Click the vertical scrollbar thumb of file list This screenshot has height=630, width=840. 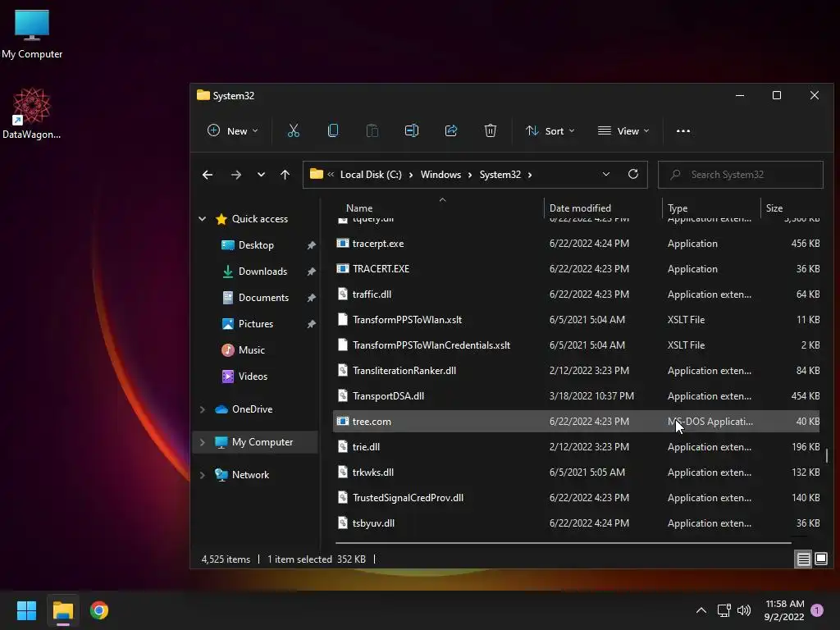[827, 455]
